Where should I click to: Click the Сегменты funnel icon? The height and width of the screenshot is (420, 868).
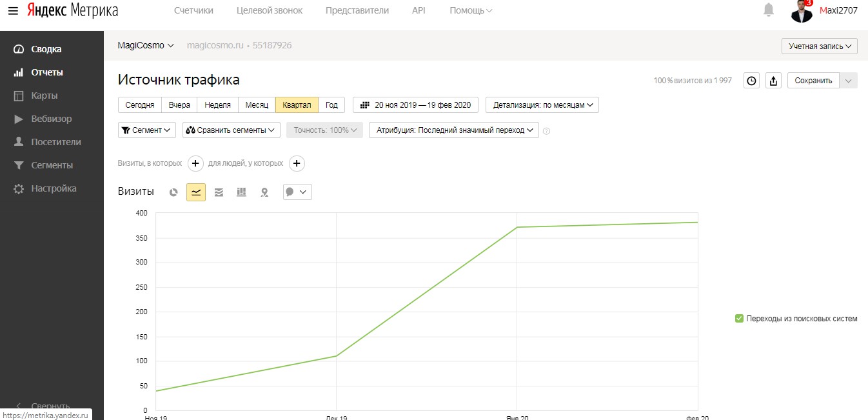(19, 165)
